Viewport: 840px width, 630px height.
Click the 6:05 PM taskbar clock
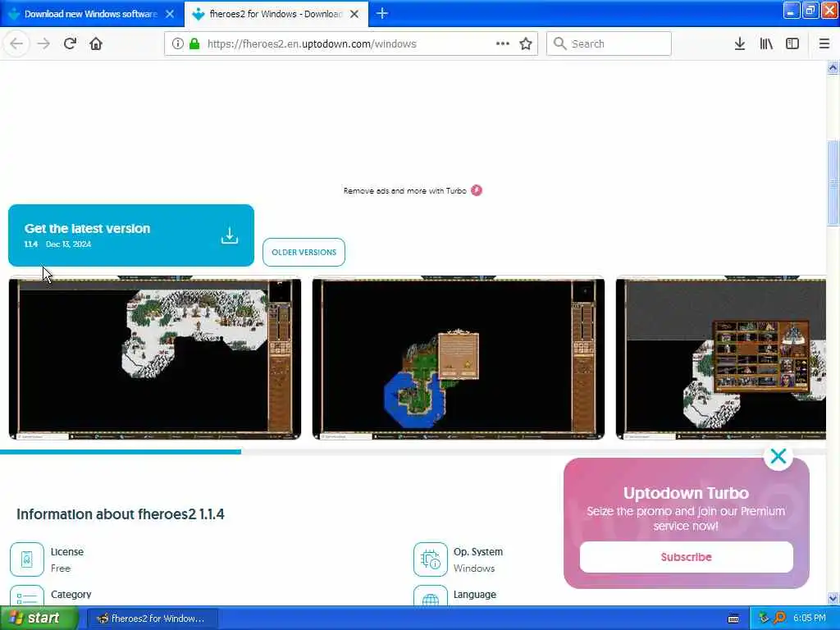click(x=810, y=619)
